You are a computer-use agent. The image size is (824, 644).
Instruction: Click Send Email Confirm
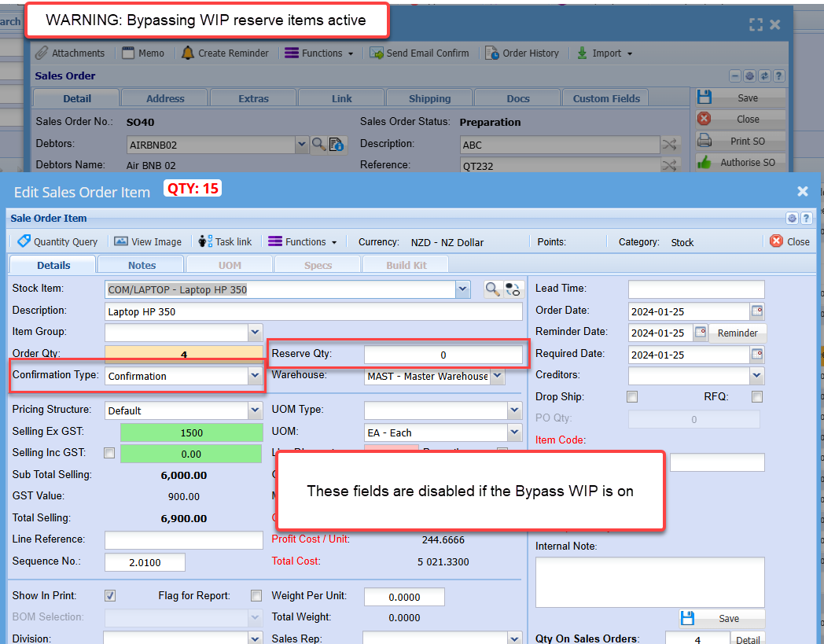tap(419, 53)
